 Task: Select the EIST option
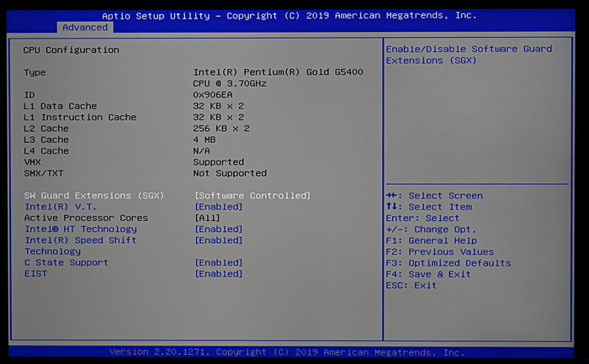pos(35,273)
